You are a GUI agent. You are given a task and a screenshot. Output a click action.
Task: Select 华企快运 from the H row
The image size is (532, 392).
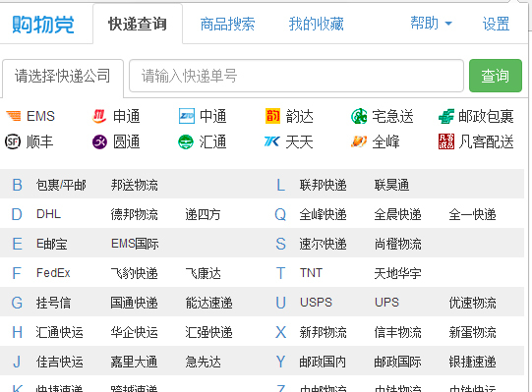click(135, 332)
